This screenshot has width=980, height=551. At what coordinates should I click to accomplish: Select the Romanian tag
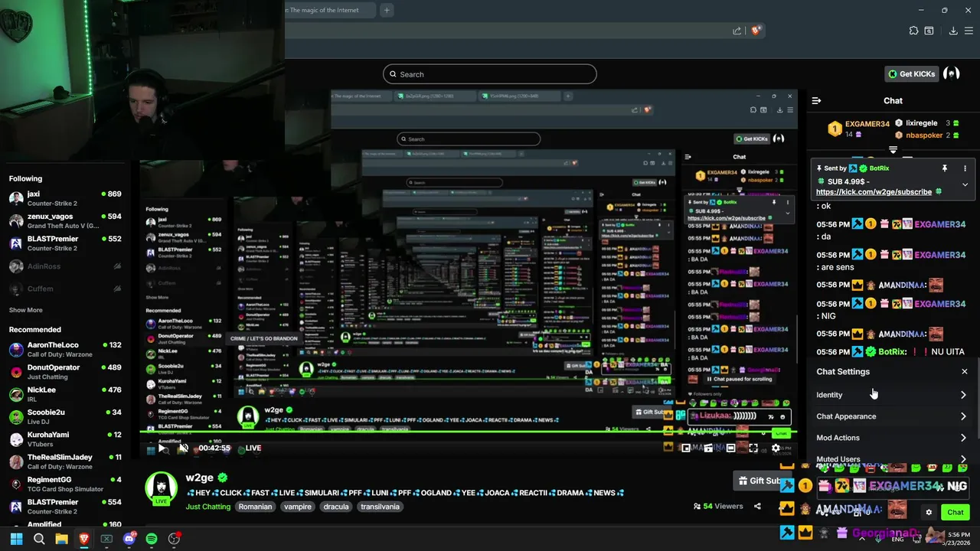point(255,507)
